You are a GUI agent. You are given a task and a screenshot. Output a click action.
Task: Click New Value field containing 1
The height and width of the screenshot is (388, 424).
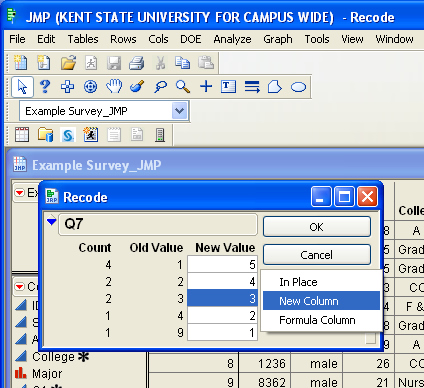(222, 332)
